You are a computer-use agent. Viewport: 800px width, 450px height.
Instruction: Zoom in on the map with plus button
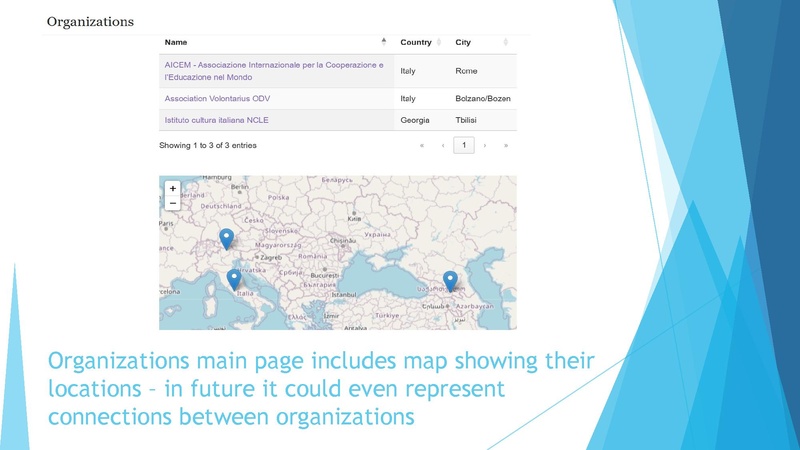pyautogui.click(x=173, y=188)
